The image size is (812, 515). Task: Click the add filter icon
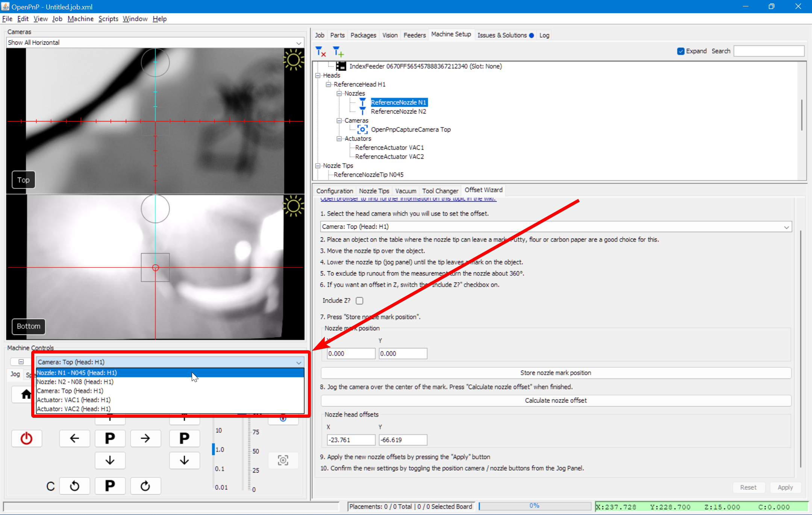pyautogui.click(x=338, y=51)
